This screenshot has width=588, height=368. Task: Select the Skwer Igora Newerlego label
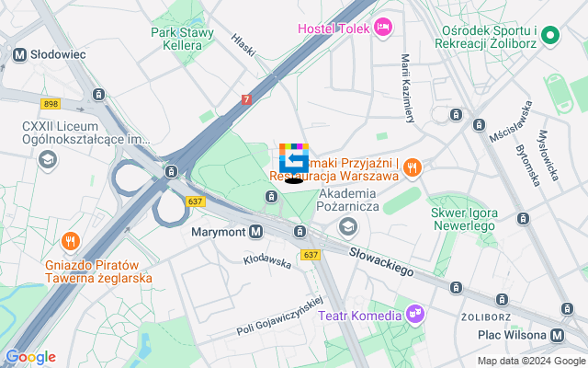[464, 219]
